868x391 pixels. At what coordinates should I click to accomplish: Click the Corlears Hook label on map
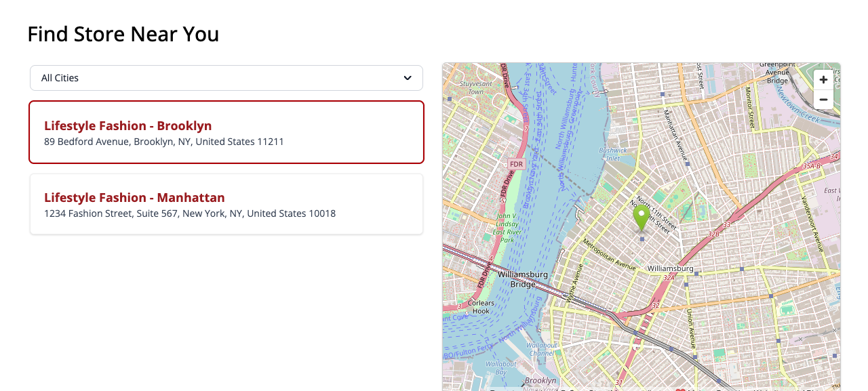pyautogui.click(x=481, y=307)
